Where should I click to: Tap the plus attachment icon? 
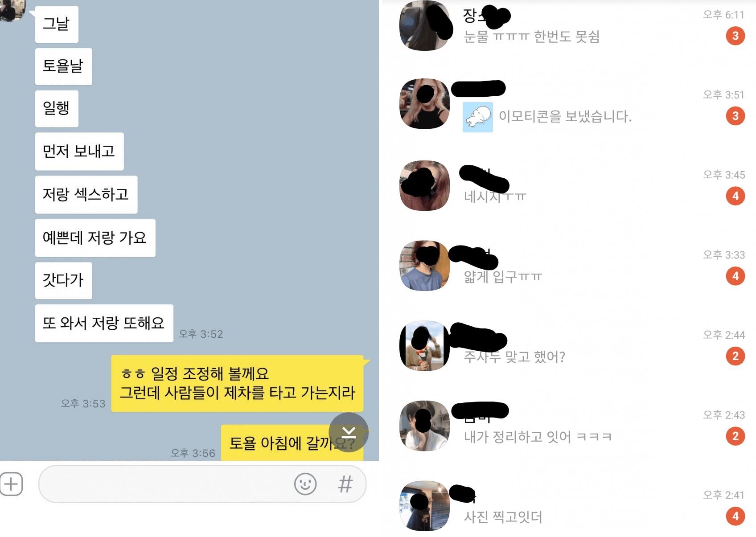click(11, 484)
